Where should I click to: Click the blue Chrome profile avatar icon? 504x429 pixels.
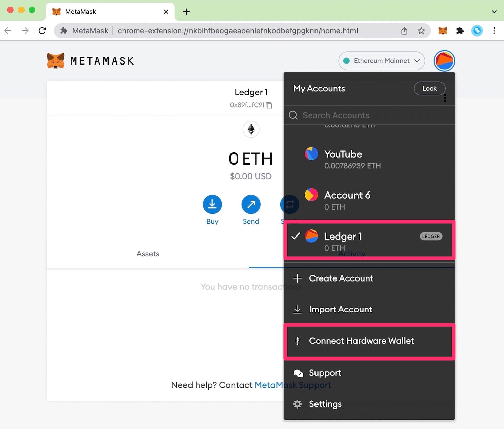coord(477,31)
